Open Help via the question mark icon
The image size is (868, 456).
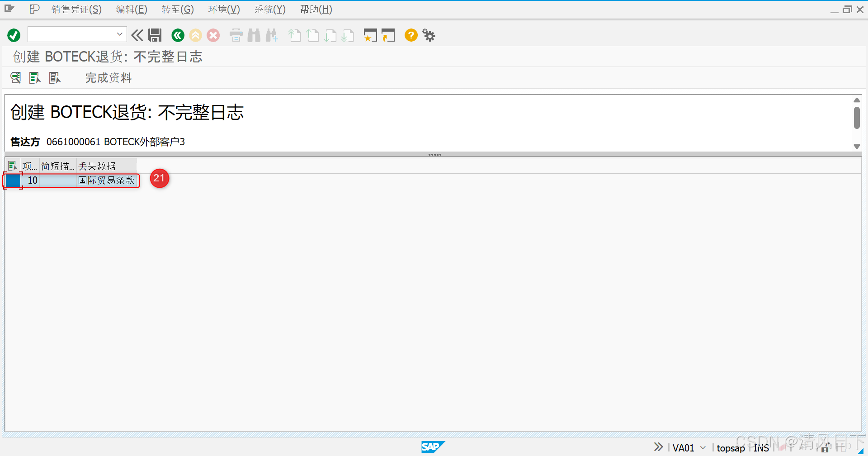[410, 35]
